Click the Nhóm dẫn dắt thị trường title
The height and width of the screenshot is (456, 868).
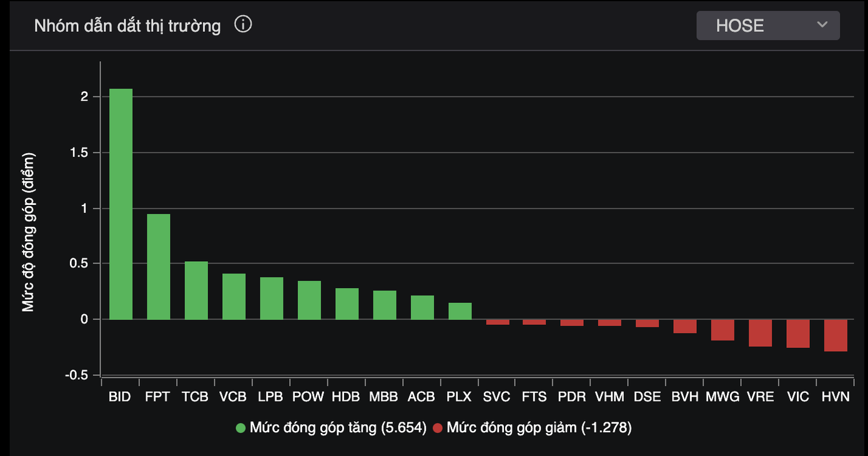(127, 26)
